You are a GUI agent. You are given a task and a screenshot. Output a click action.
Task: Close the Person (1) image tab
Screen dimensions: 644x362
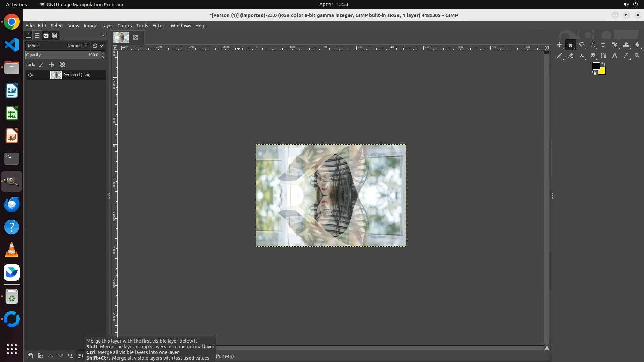click(136, 37)
